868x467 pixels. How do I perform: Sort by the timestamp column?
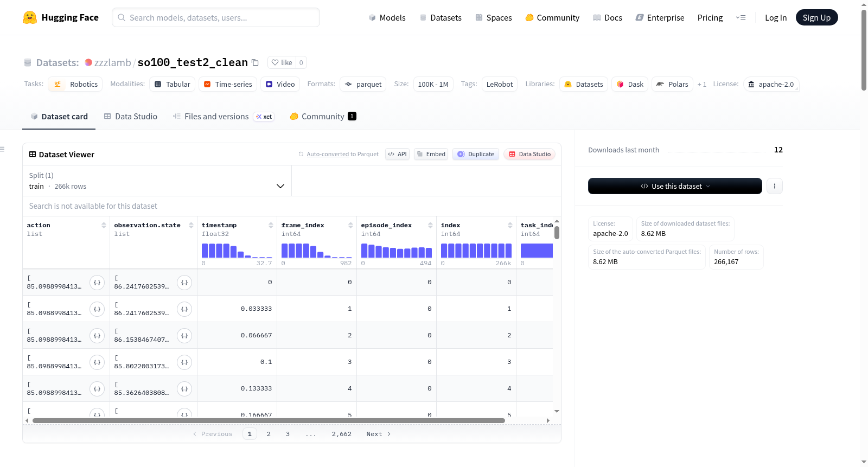click(271, 225)
